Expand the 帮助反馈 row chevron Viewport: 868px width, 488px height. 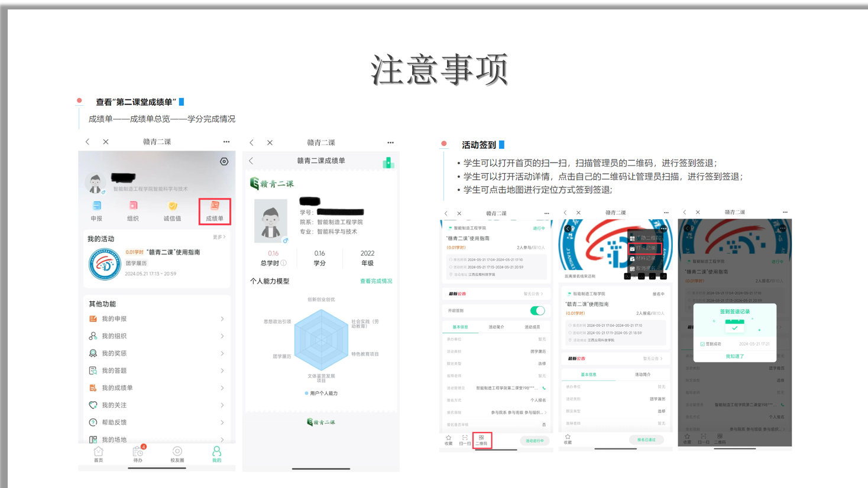(x=222, y=422)
